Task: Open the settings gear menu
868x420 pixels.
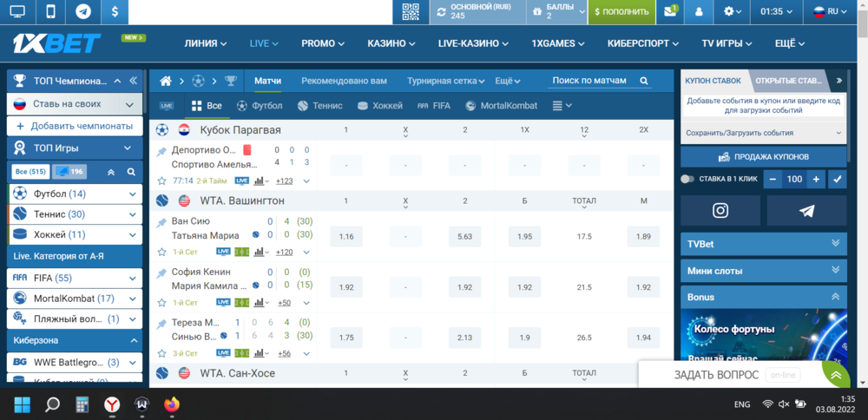Action: coord(732,11)
